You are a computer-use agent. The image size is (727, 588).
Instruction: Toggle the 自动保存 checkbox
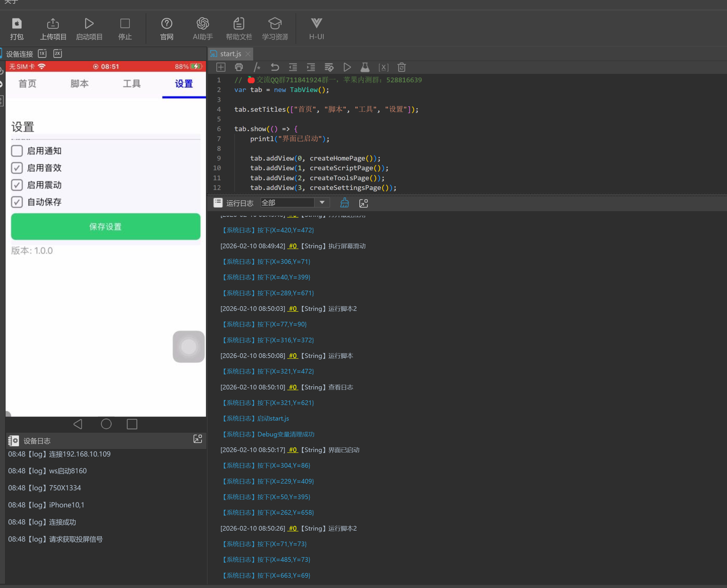click(17, 202)
